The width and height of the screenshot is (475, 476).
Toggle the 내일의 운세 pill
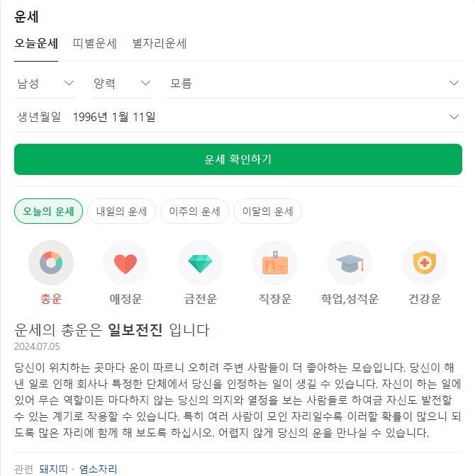(x=121, y=211)
